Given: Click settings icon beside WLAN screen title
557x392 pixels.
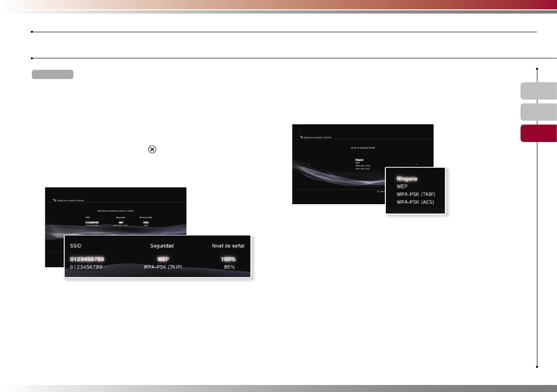Looking at the screenshot, I should coord(301,136).
